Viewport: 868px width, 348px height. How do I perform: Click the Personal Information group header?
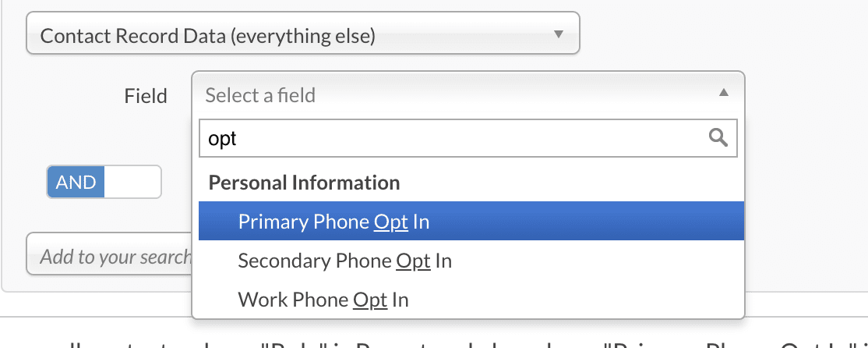(305, 183)
